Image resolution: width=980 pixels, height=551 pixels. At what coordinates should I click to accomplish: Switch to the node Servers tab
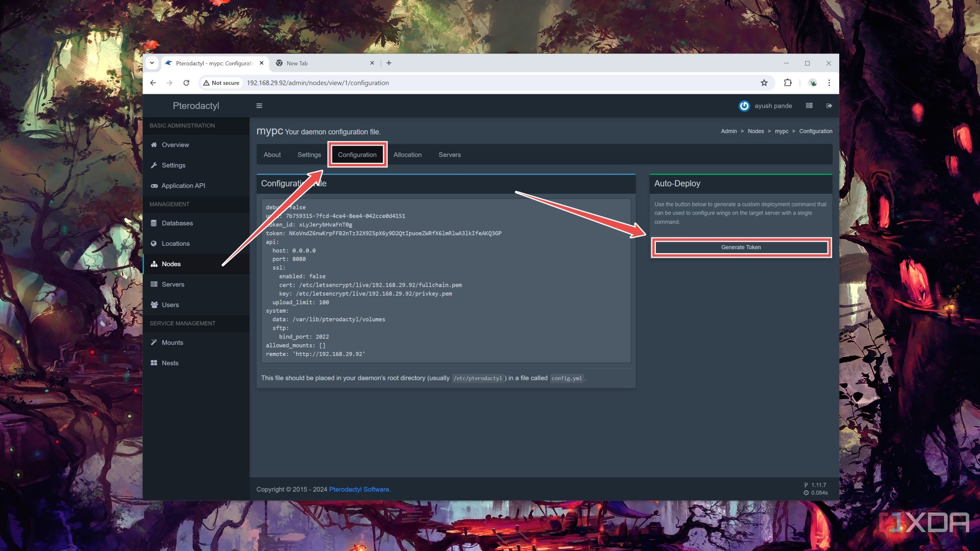[449, 155]
